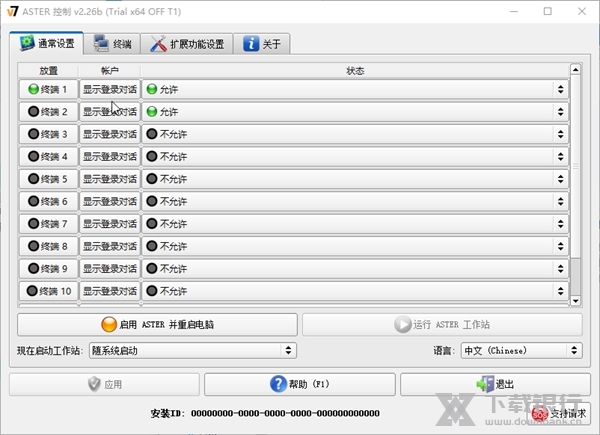The image size is (600, 435).
Task: Open the 扩展功能设置 tab
Action: tap(187, 44)
